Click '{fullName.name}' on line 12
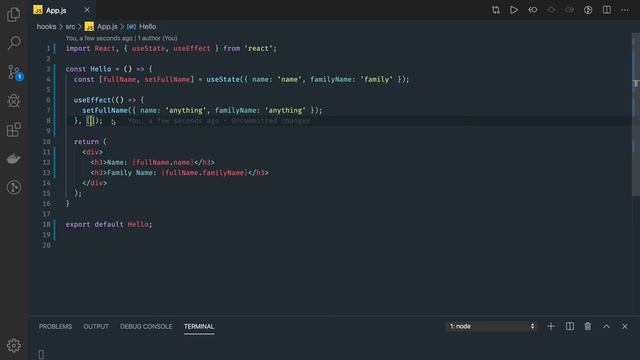 pos(163,162)
